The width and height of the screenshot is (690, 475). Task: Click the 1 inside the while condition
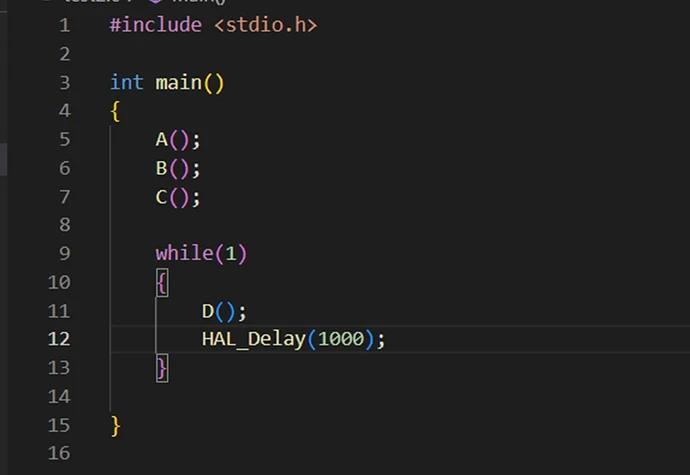click(230, 254)
